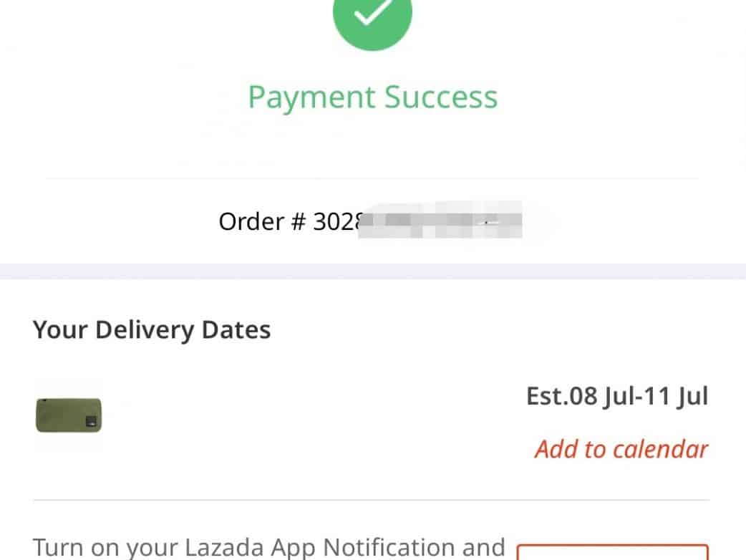Tap the green wallet product thumbnail
Image resolution: width=746 pixels, height=560 pixels.
(x=69, y=415)
